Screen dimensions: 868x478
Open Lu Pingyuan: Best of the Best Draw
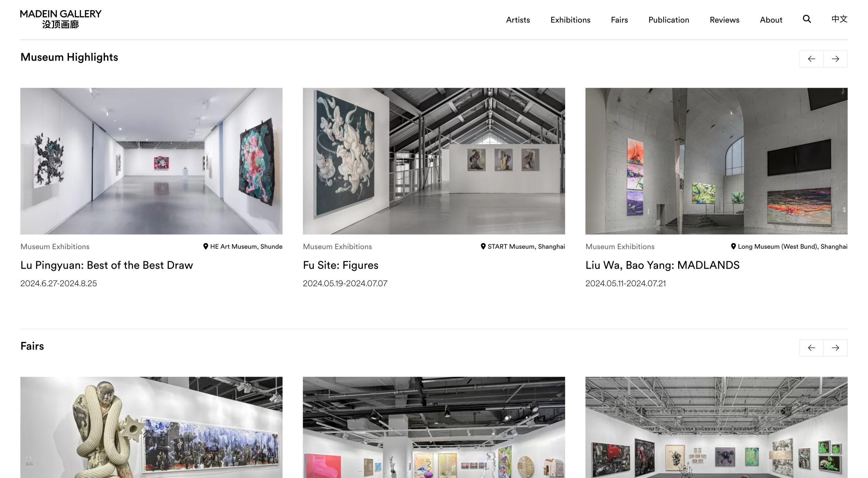[x=106, y=265]
